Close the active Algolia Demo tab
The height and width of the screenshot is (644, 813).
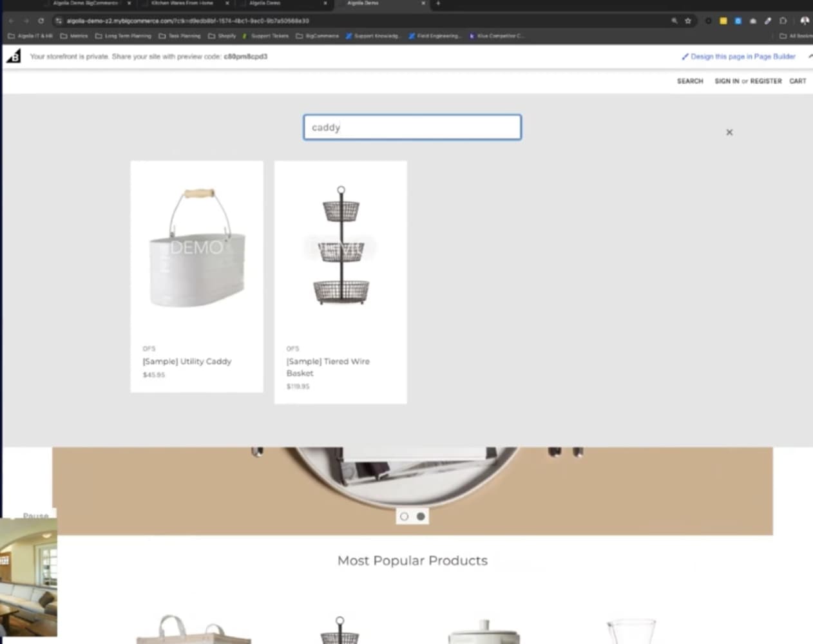pyautogui.click(x=423, y=3)
